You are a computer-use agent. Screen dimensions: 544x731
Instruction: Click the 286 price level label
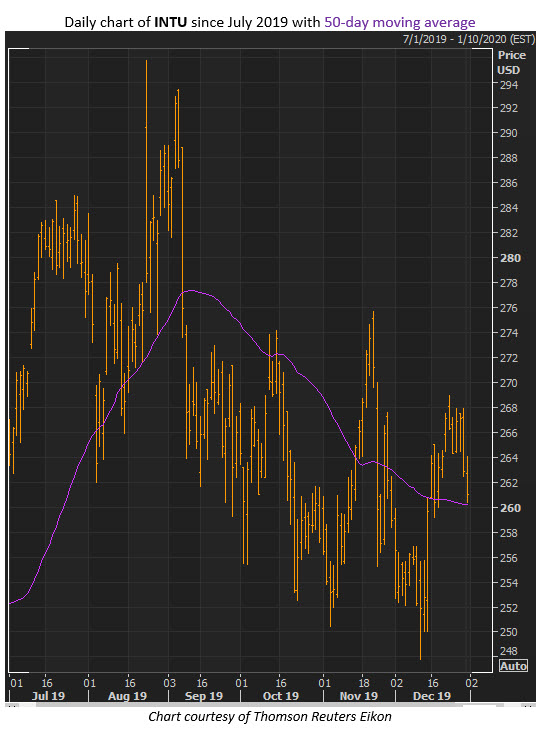click(509, 183)
